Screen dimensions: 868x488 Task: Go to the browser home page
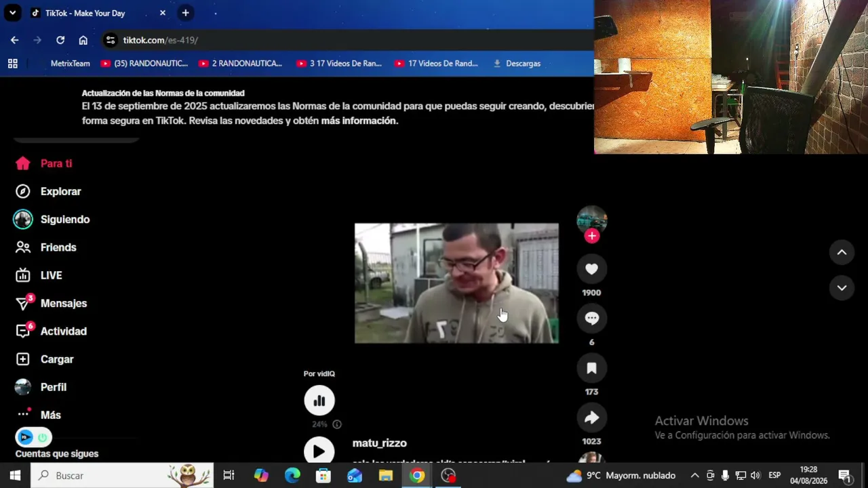(83, 40)
